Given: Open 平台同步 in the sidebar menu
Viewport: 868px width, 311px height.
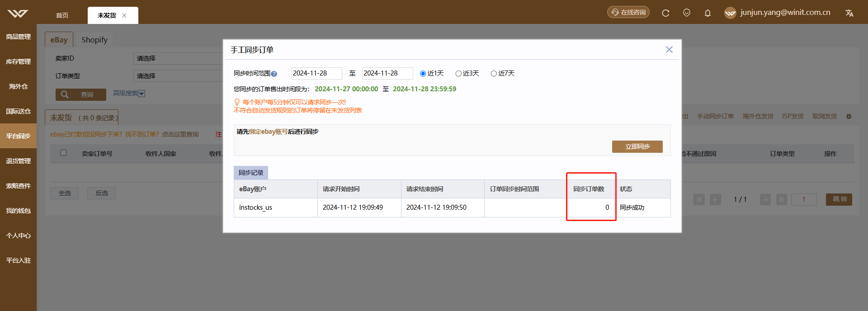Looking at the screenshot, I should pyautogui.click(x=18, y=136).
